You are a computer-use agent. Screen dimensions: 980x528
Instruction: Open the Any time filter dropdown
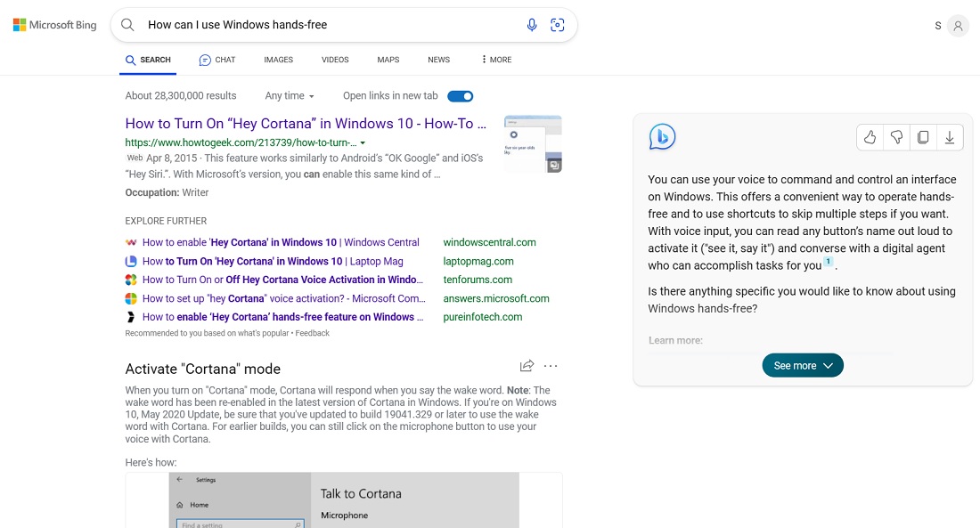click(289, 95)
